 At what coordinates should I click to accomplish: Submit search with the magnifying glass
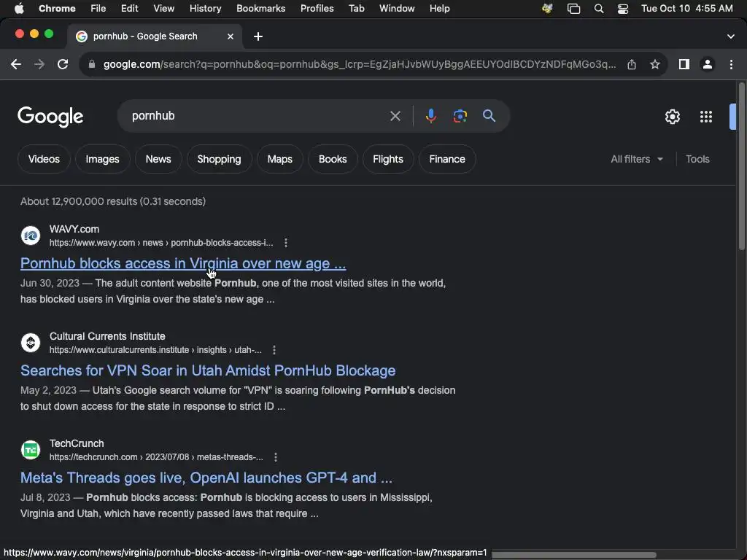coord(489,116)
